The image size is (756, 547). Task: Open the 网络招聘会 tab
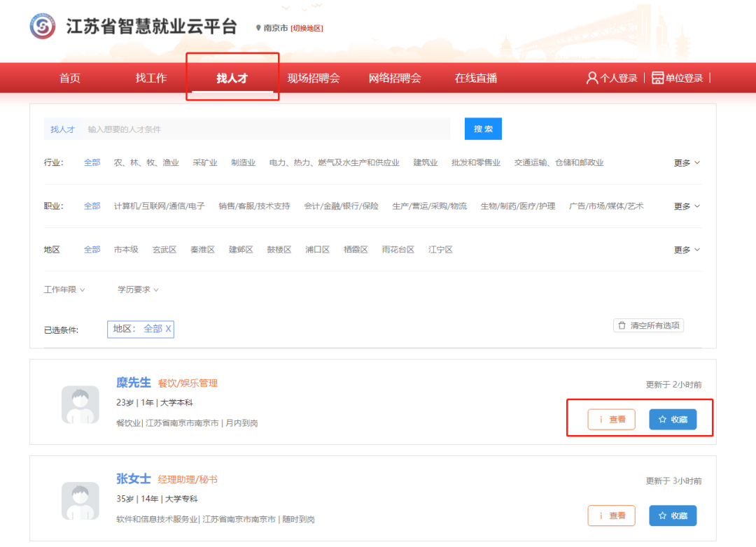tap(395, 78)
